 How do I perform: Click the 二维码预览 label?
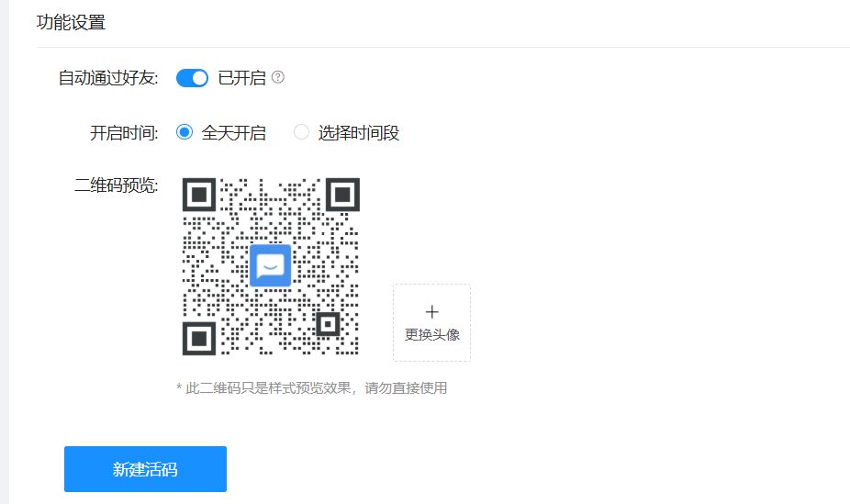point(116,185)
